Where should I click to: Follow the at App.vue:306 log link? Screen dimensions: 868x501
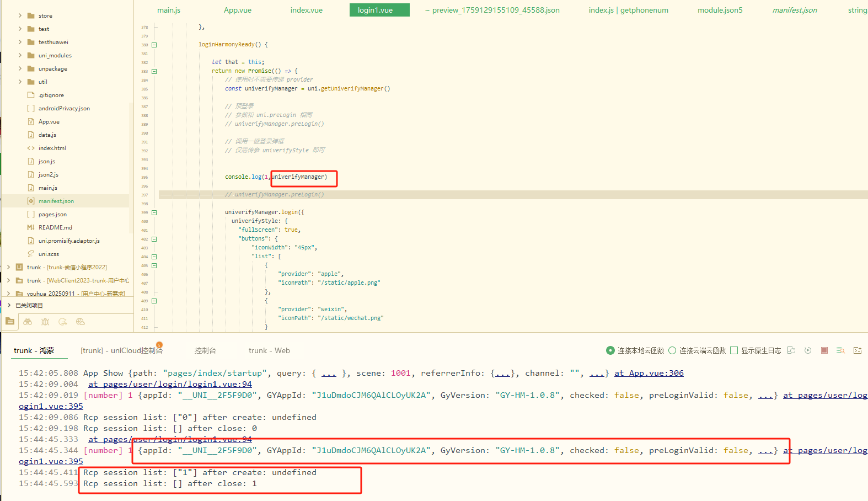point(649,373)
